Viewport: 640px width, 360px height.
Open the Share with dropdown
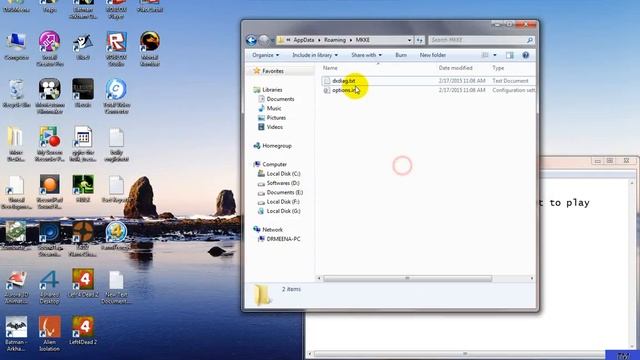[367, 55]
